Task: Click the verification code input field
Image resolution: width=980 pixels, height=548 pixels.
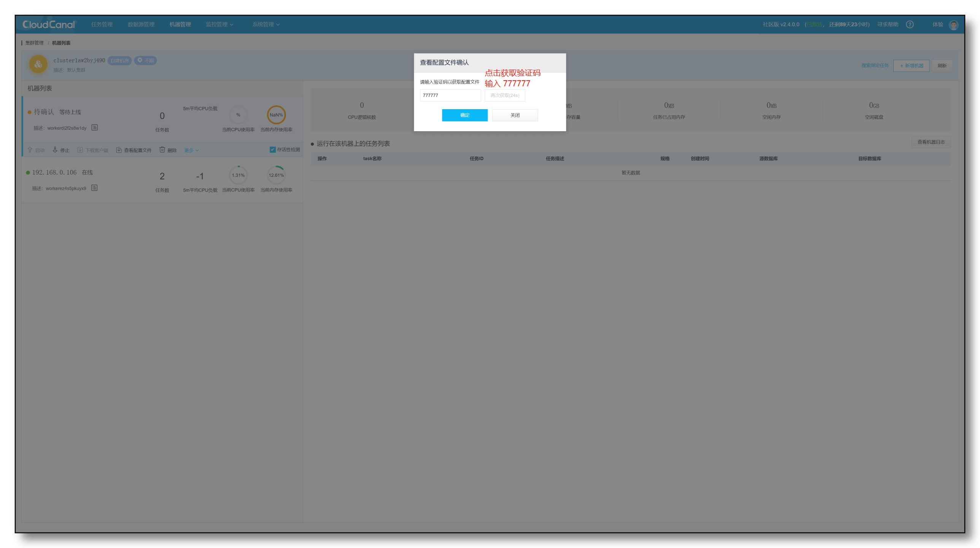Action: 450,95
